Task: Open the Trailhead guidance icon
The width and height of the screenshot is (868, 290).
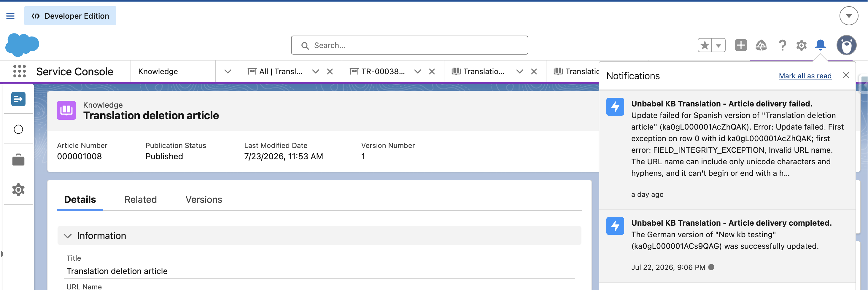Action: (761, 45)
